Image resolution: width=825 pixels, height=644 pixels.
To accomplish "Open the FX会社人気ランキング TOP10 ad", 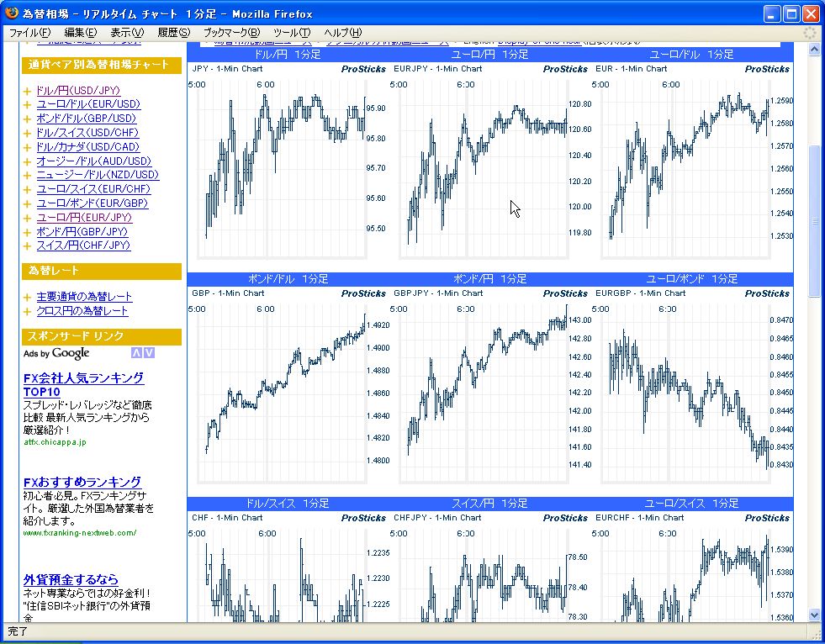I will tap(83, 384).
